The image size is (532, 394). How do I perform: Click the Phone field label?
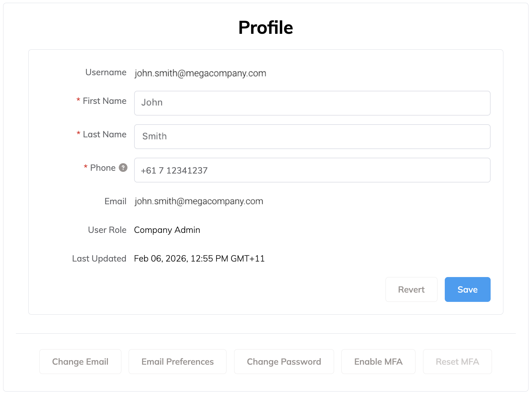[103, 168]
